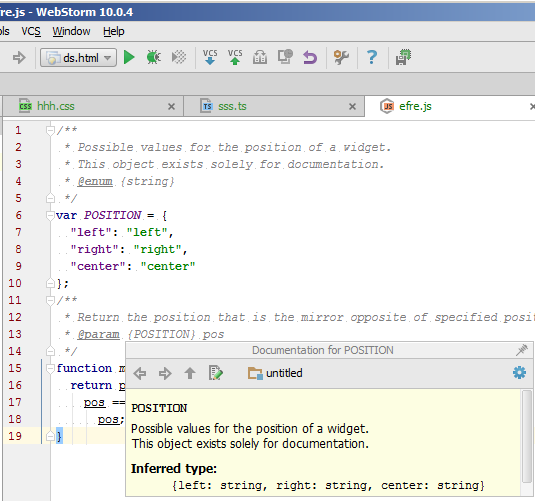The height and width of the screenshot is (501, 535).
Task: Open ds.html run configuration dropdown
Action: tap(78, 57)
